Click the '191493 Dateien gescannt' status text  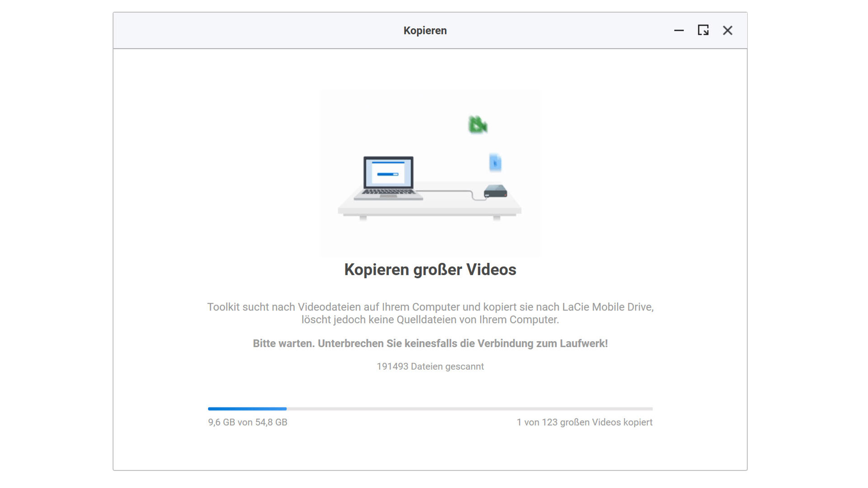click(x=430, y=366)
